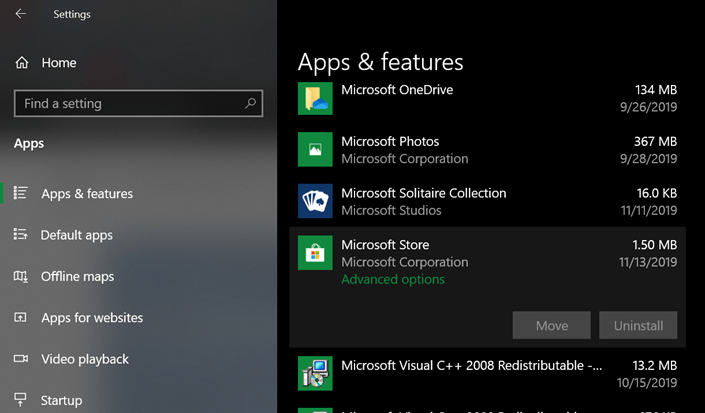Click the back arrow in Settings

[x=21, y=14]
